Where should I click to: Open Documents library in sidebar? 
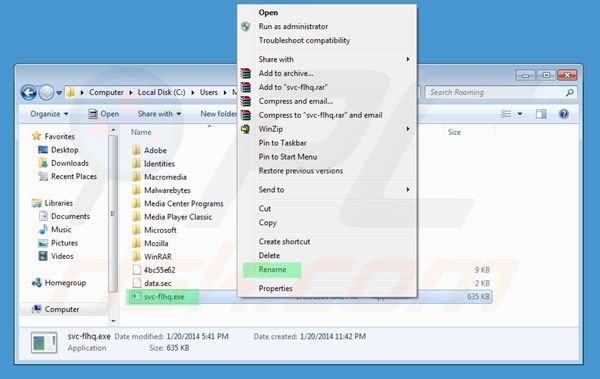(x=64, y=216)
